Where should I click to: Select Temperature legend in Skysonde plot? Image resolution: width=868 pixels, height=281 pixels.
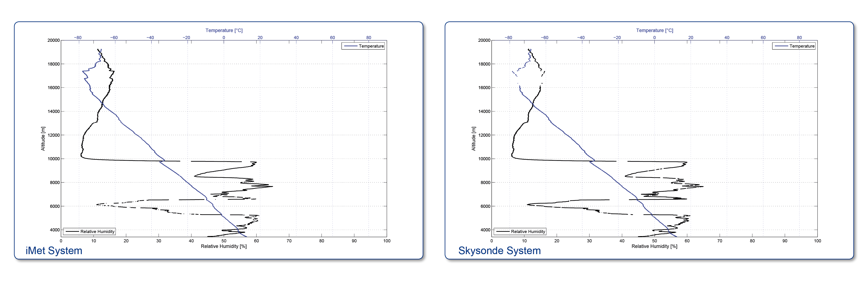click(x=794, y=46)
